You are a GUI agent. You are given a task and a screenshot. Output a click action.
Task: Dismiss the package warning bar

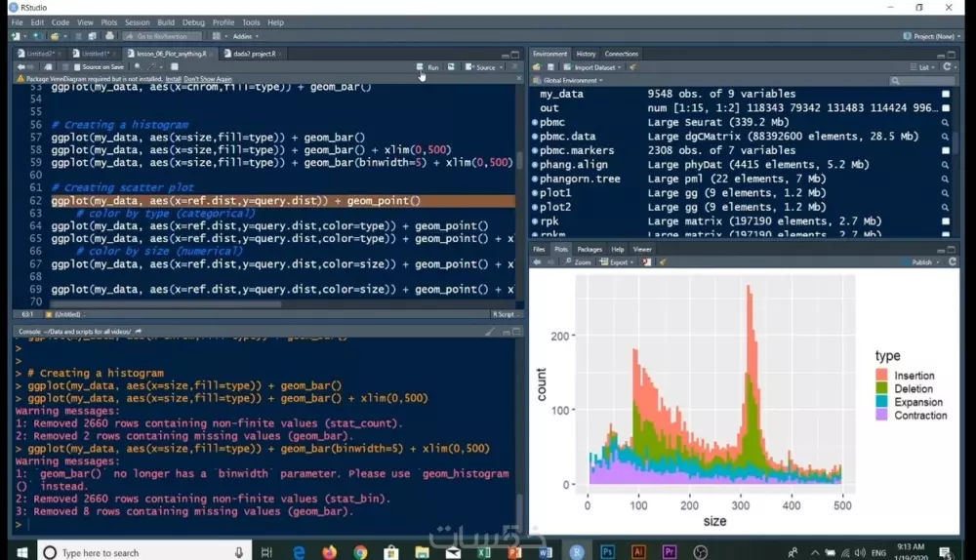click(518, 78)
